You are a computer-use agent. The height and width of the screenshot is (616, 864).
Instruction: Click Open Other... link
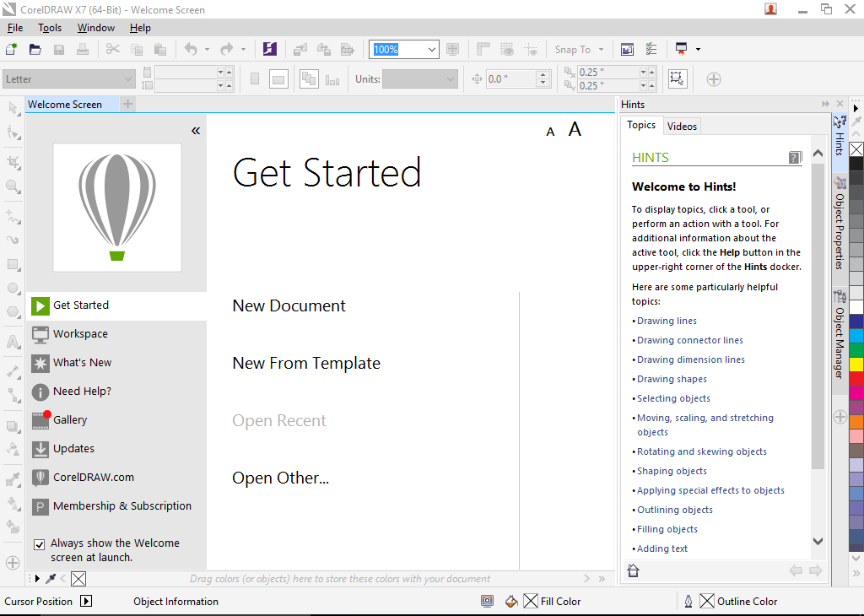[x=280, y=478]
